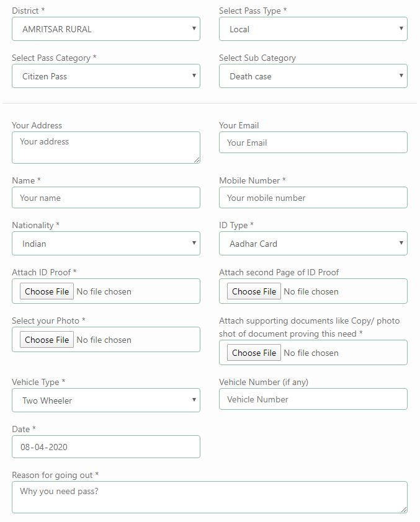Click Choose File for supporting documents
This screenshot has height=522, width=420.
click(x=254, y=353)
